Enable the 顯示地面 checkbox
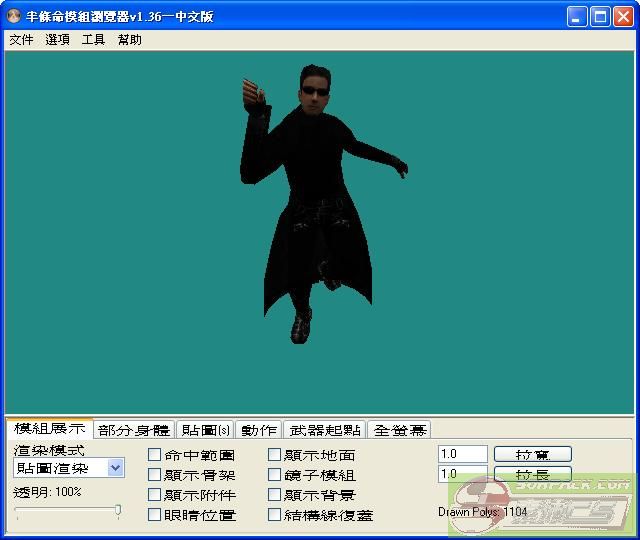Screen dimensions: 640x540 click(275, 455)
